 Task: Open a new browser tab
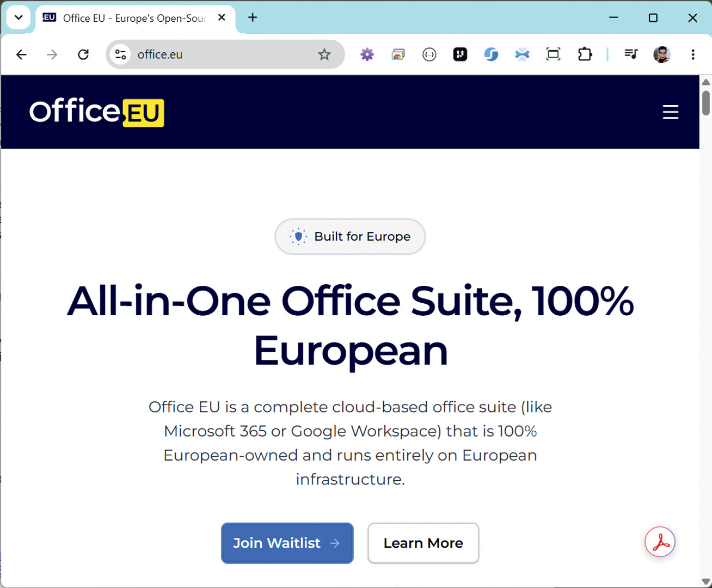[x=253, y=17]
